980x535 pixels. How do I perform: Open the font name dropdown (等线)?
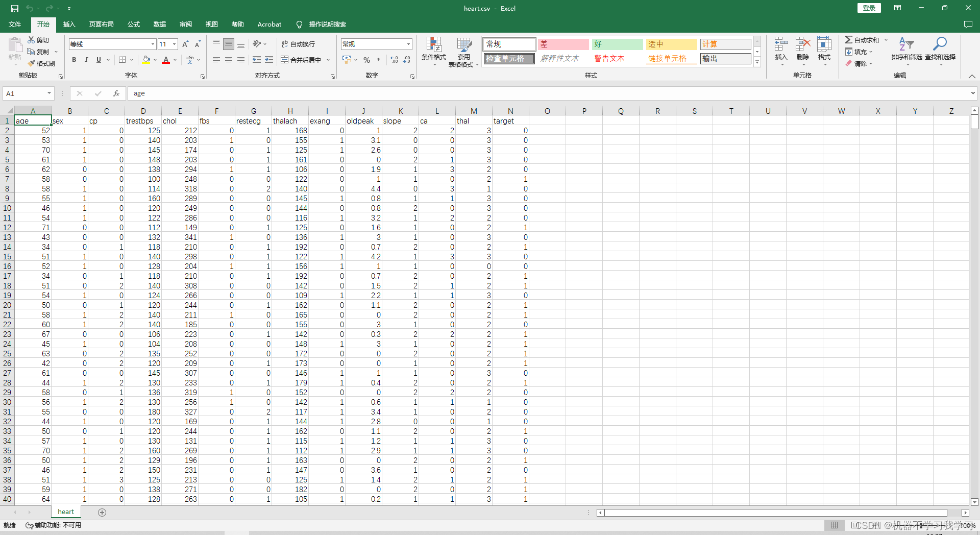coord(153,44)
